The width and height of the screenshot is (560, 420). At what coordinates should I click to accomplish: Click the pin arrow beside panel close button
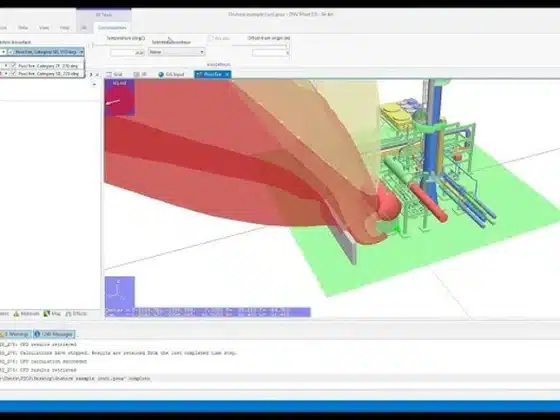coord(91,74)
